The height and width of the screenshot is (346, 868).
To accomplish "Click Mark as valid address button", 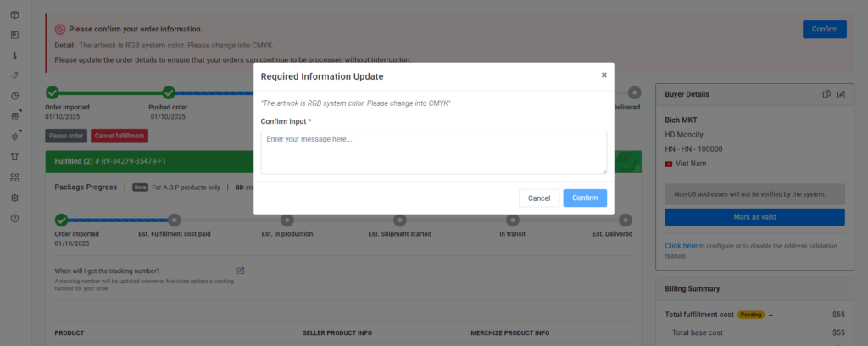I will (x=754, y=217).
